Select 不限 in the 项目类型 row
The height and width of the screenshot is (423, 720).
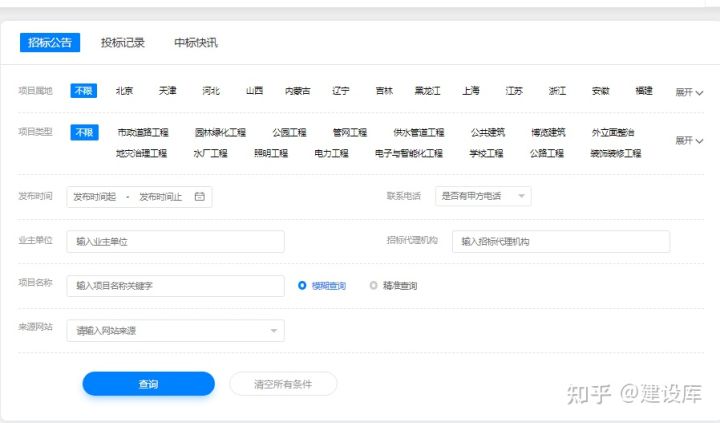(x=84, y=132)
